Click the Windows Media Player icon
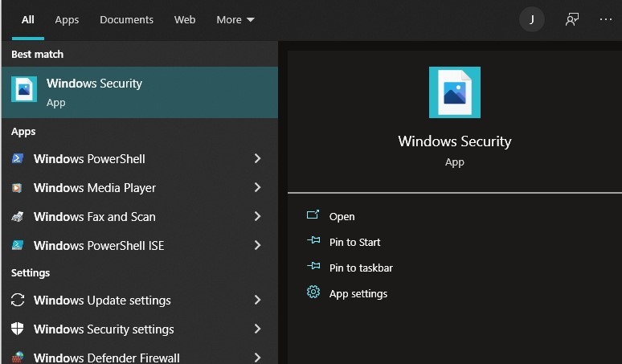This screenshot has width=622, height=364. click(x=17, y=187)
